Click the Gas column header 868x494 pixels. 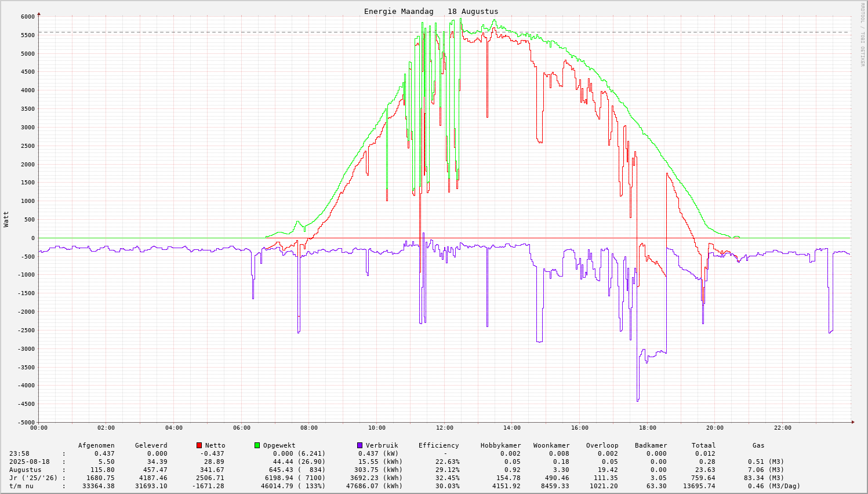point(758,445)
